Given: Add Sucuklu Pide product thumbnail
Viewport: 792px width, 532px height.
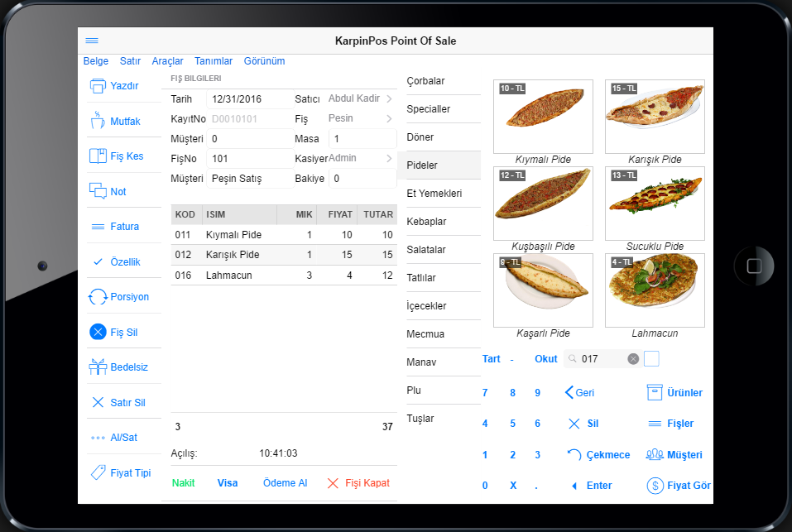Looking at the screenshot, I should pyautogui.click(x=655, y=204).
